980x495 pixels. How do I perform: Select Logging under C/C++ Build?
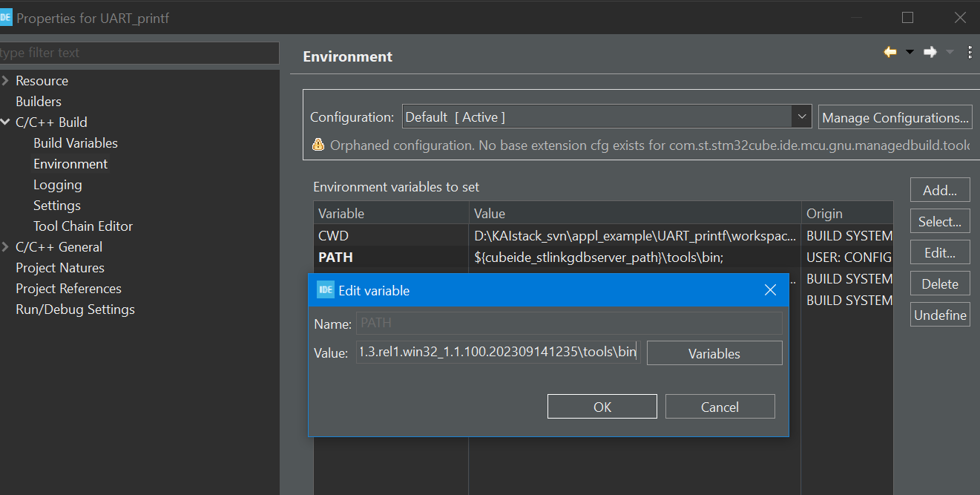(57, 184)
